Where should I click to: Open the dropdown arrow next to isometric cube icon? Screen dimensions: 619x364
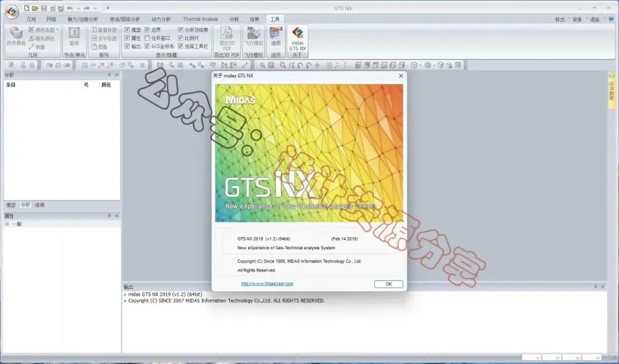coord(421,65)
